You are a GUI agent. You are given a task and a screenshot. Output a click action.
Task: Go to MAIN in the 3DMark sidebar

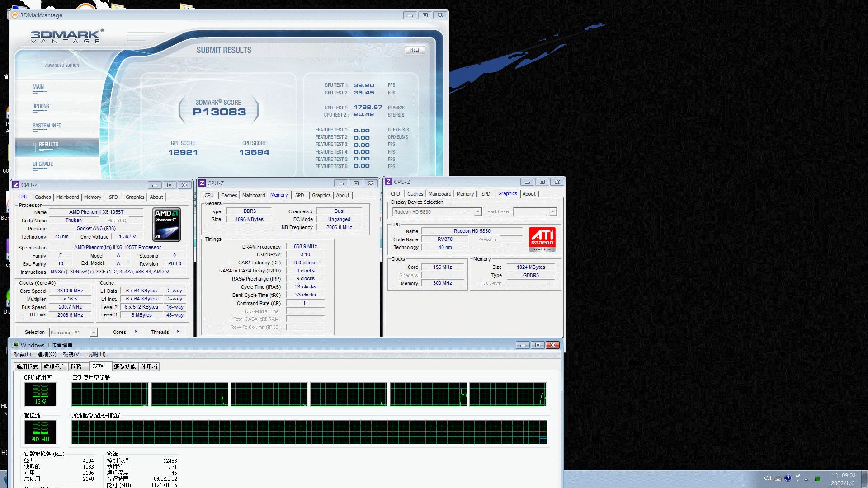(38, 87)
